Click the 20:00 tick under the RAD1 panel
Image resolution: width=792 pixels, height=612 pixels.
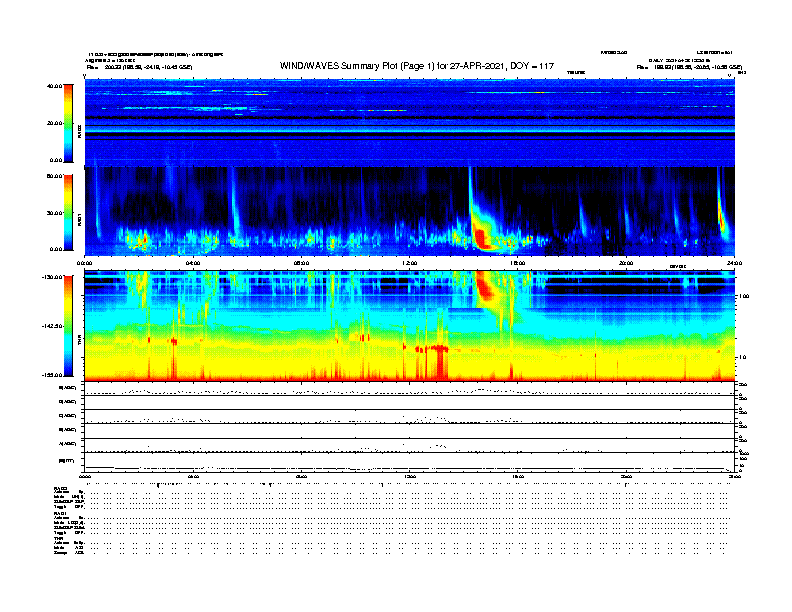626,263
